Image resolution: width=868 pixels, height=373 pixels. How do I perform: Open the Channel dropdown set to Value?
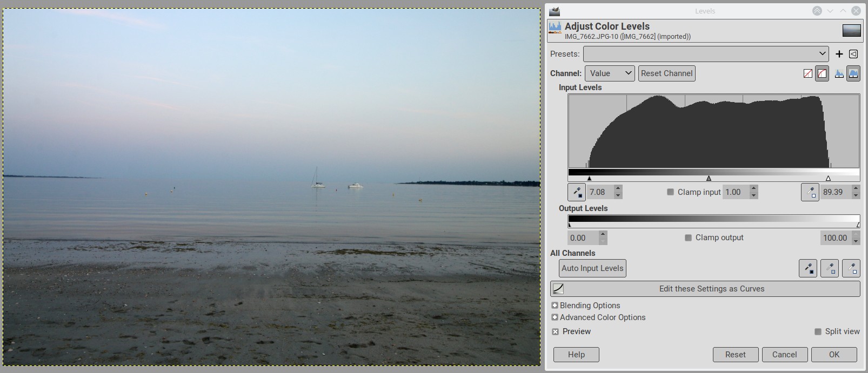tap(610, 73)
